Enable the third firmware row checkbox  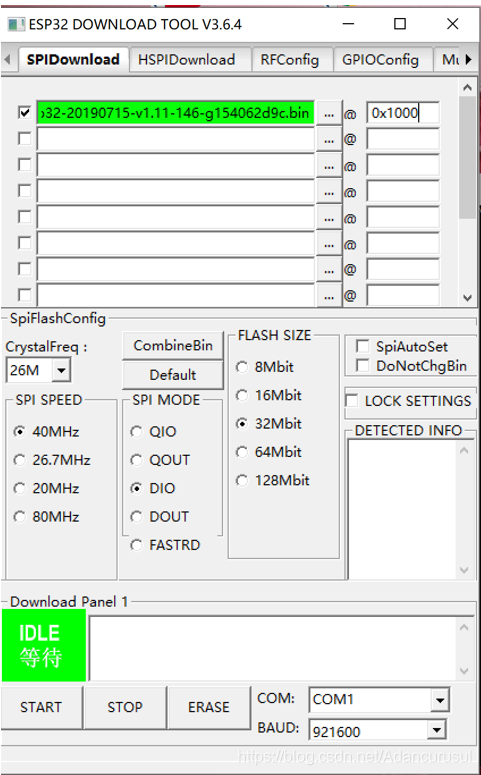tap(24, 165)
